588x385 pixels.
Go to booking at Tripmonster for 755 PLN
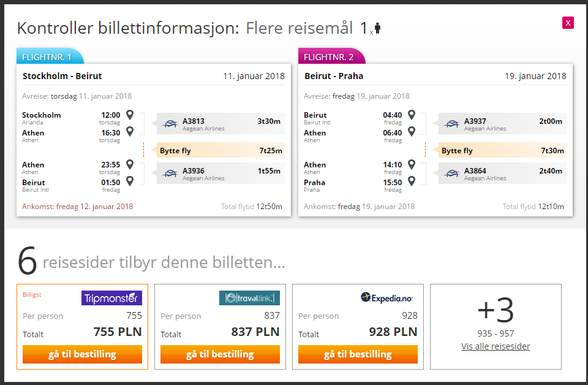point(82,354)
